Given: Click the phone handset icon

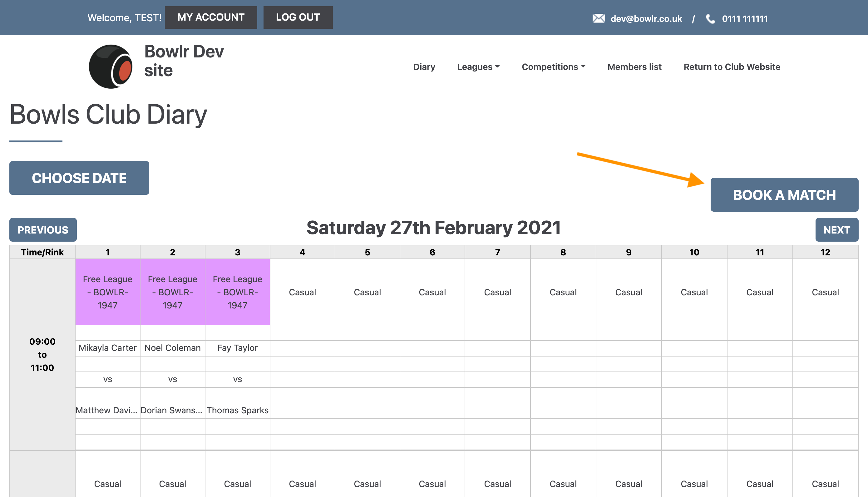Looking at the screenshot, I should click(710, 18).
